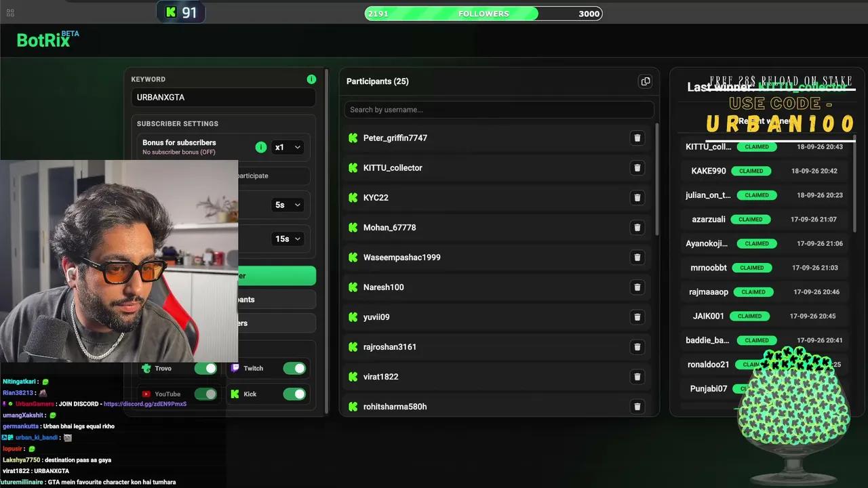Toggle YouTube platform switch
This screenshot has height=488, width=868.
click(205, 394)
